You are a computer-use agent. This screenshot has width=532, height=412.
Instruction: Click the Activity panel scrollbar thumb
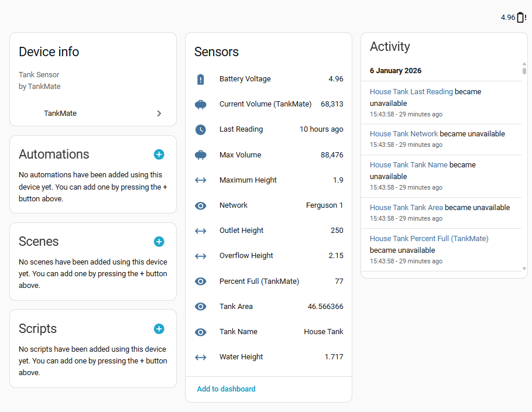[524, 71]
